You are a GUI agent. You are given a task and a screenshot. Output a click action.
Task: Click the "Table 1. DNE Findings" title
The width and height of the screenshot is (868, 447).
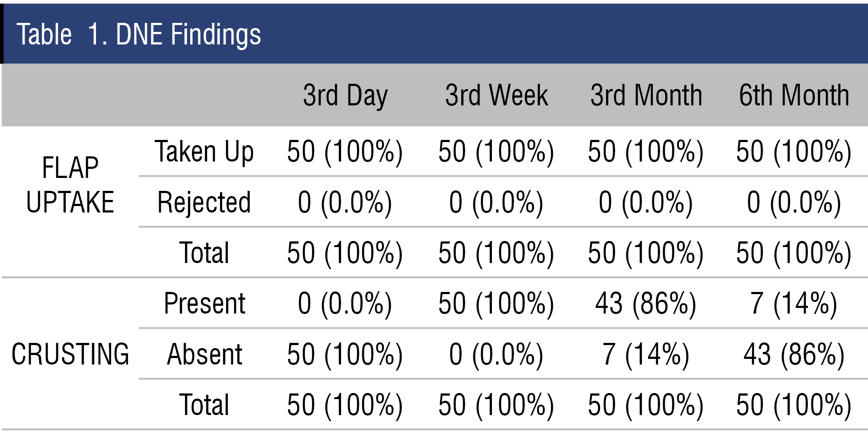point(139,35)
